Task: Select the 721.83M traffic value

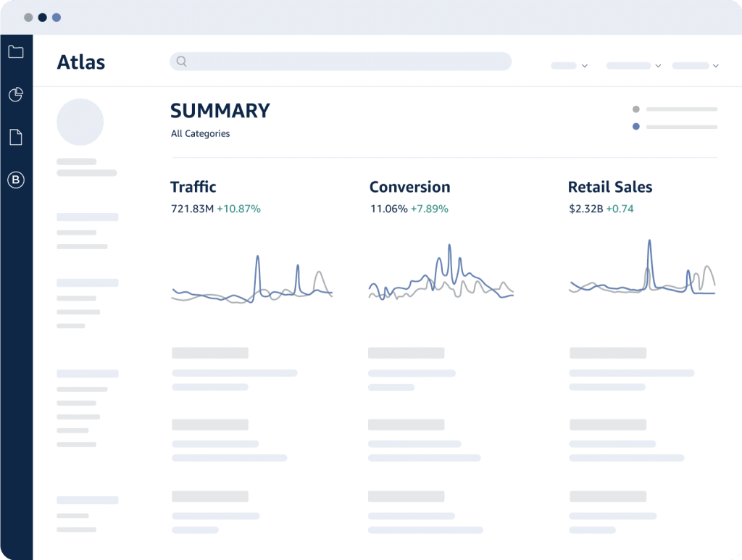Action: (x=192, y=209)
